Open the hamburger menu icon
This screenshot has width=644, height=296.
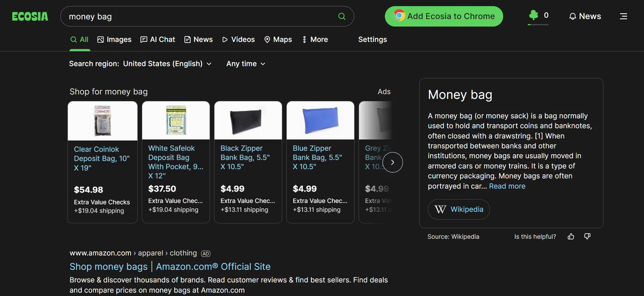(x=623, y=16)
